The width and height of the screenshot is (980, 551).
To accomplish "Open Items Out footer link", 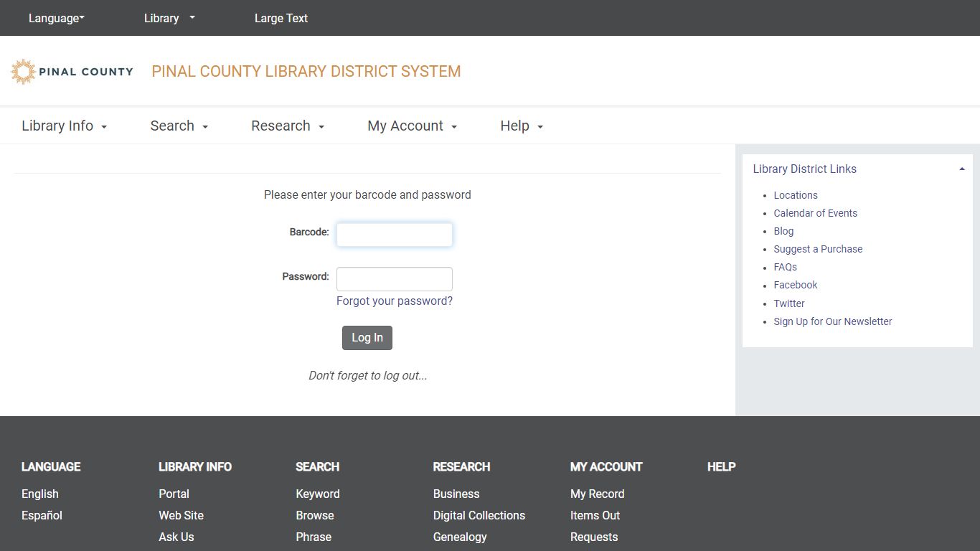I will tap(595, 515).
